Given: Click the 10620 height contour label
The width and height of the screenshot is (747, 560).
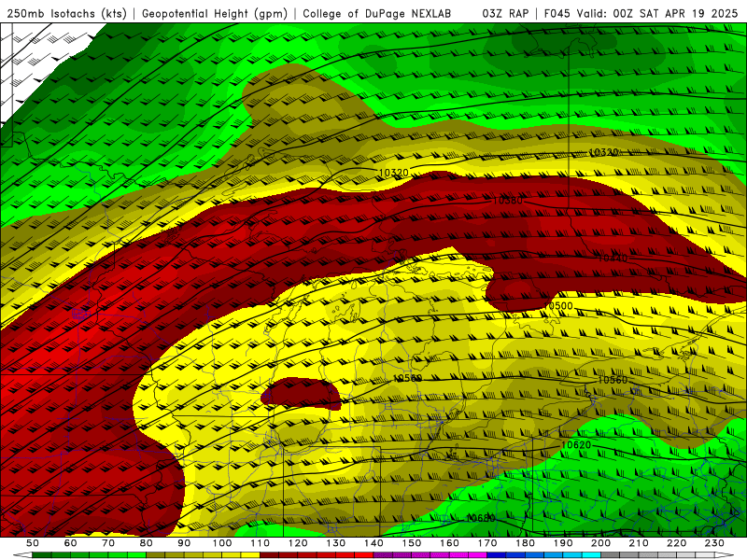Looking at the screenshot, I should click(576, 445).
